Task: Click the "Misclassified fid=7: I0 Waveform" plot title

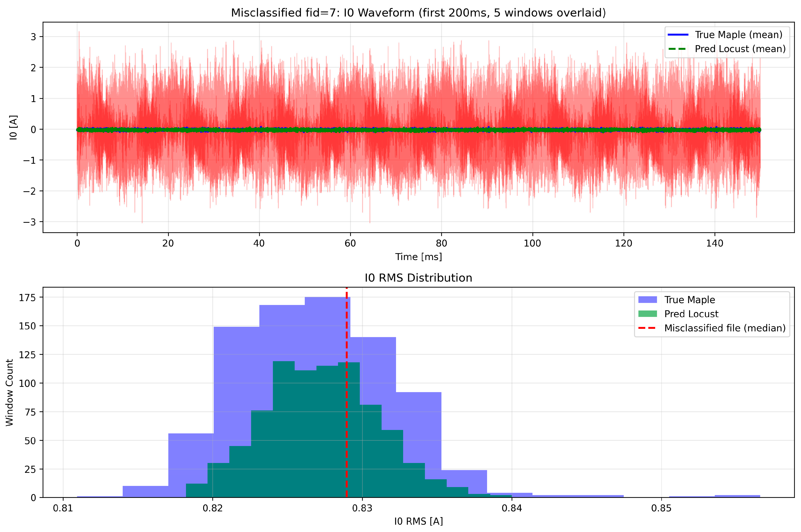Action: (418, 13)
